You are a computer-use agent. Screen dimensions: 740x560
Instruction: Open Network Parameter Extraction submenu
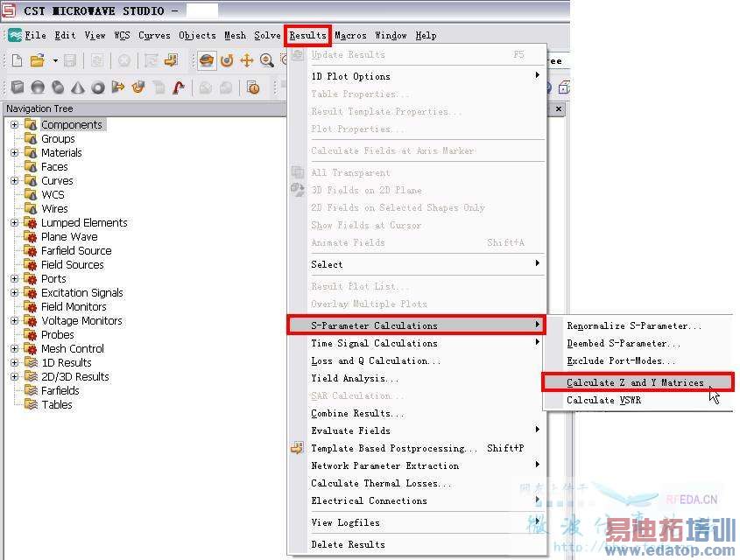click(x=417, y=465)
